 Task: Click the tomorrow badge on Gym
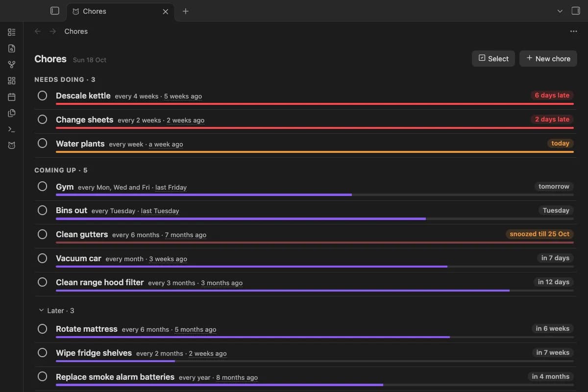554,186
